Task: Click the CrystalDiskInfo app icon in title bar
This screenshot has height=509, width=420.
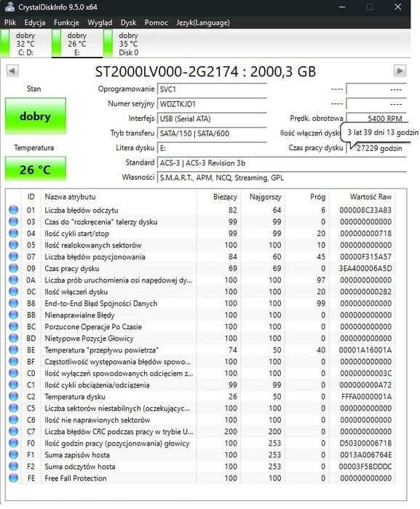Action: (9, 7)
